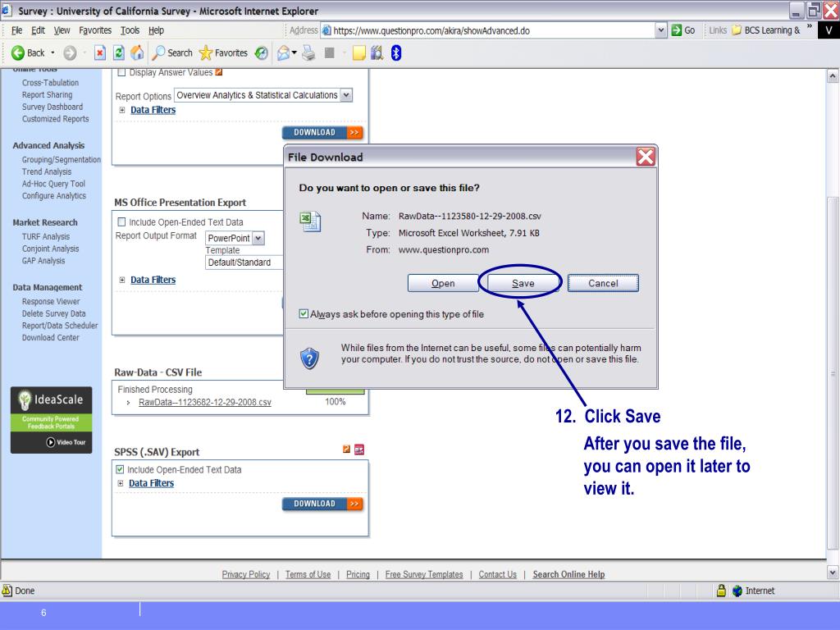Click the Research books toolbar icon

point(377,52)
